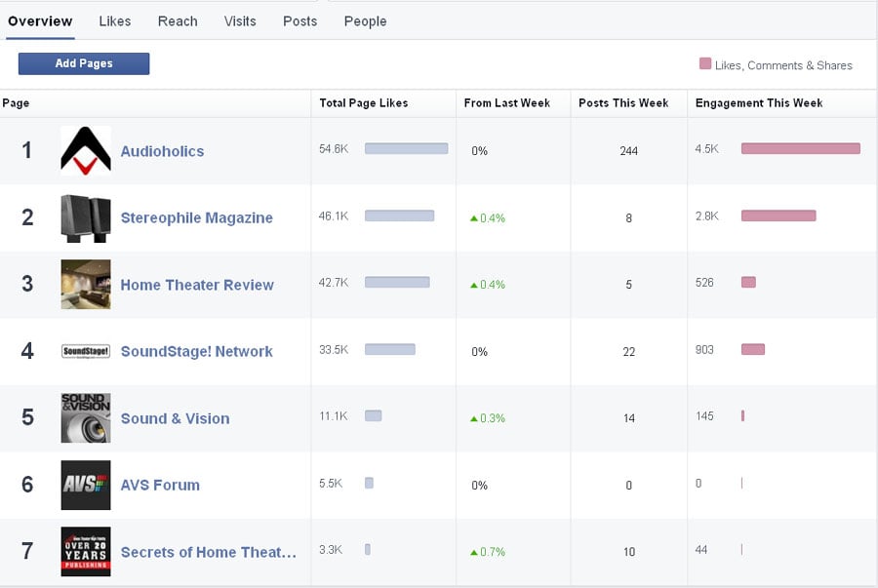Click the SoundStage! Network logo icon
Viewport: 878px width, 588px height.
(x=85, y=351)
